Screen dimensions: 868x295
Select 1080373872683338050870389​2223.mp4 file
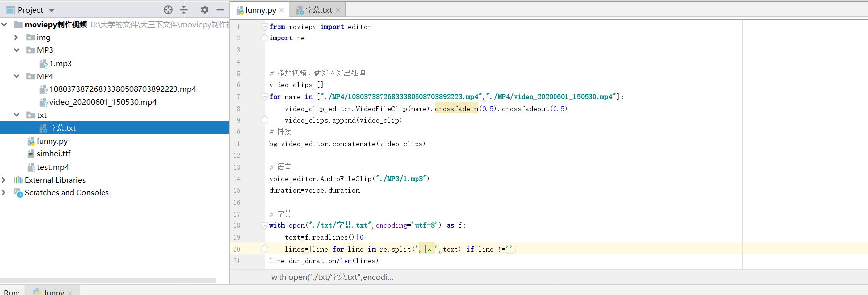[123, 89]
